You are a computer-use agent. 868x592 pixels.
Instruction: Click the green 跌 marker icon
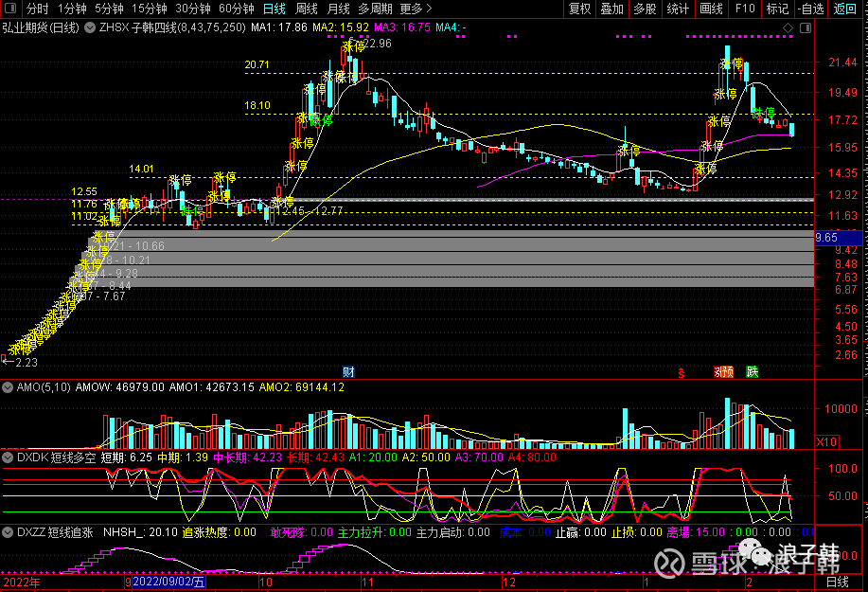click(752, 372)
